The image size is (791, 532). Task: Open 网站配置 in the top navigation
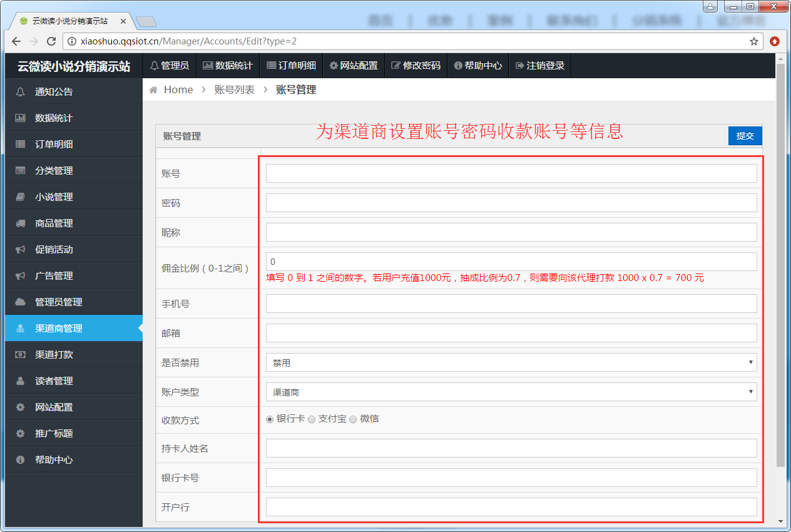354,65
